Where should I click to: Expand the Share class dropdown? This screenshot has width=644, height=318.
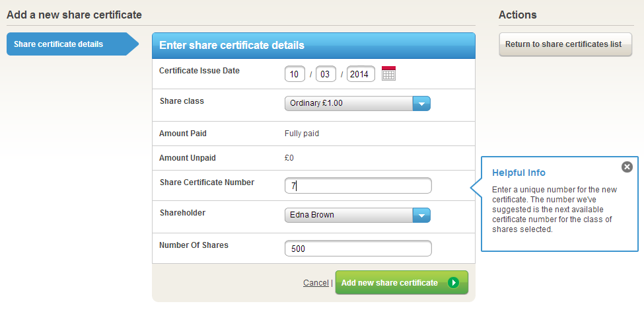(x=421, y=103)
